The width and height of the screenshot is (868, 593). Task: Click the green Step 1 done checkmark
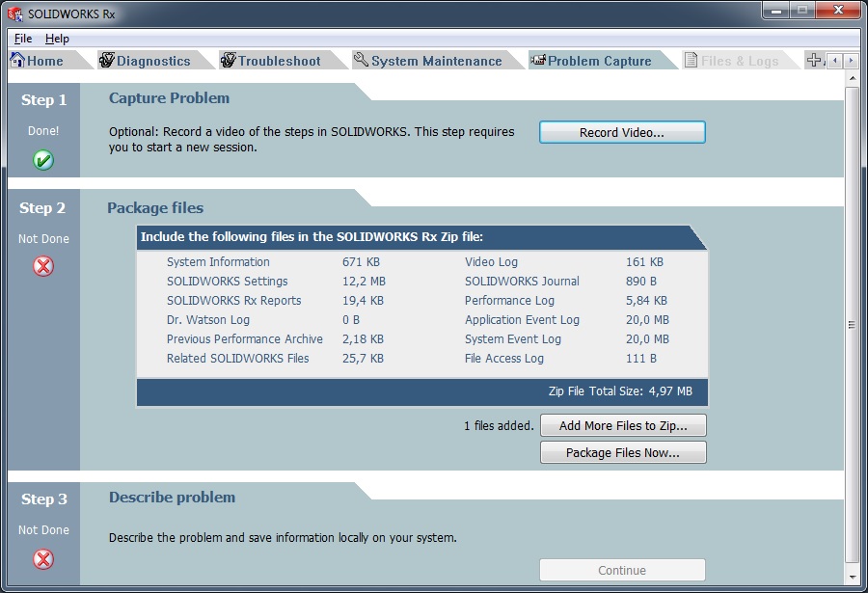click(43, 160)
